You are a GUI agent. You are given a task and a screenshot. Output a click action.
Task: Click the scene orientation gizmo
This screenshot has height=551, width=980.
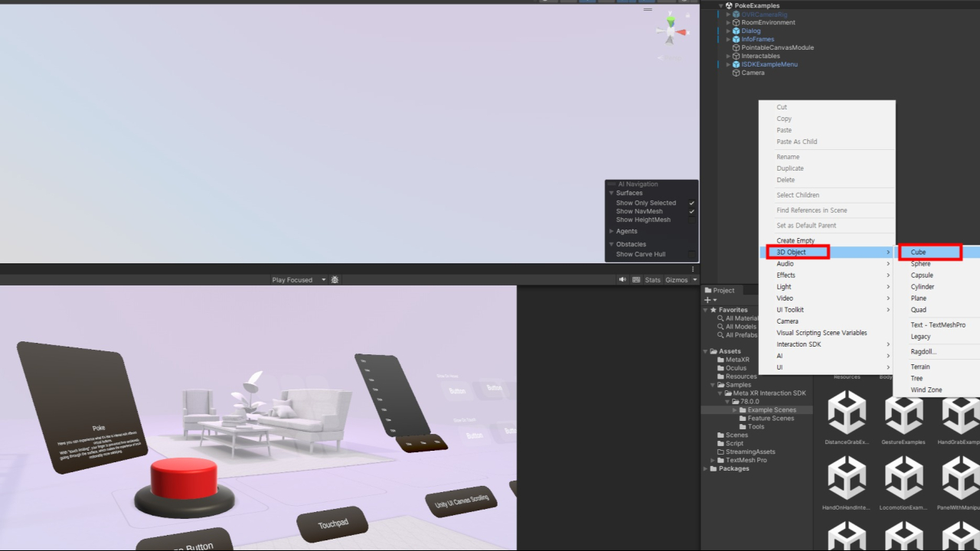[x=671, y=29]
